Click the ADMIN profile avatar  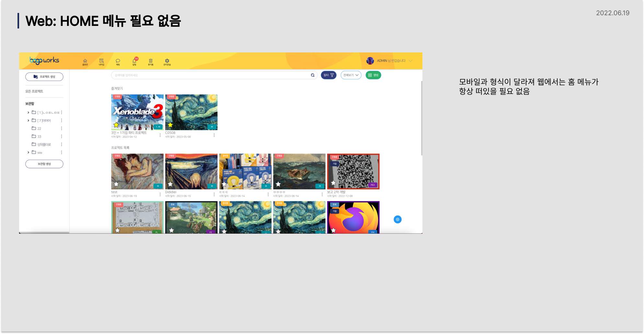pyautogui.click(x=370, y=61)
